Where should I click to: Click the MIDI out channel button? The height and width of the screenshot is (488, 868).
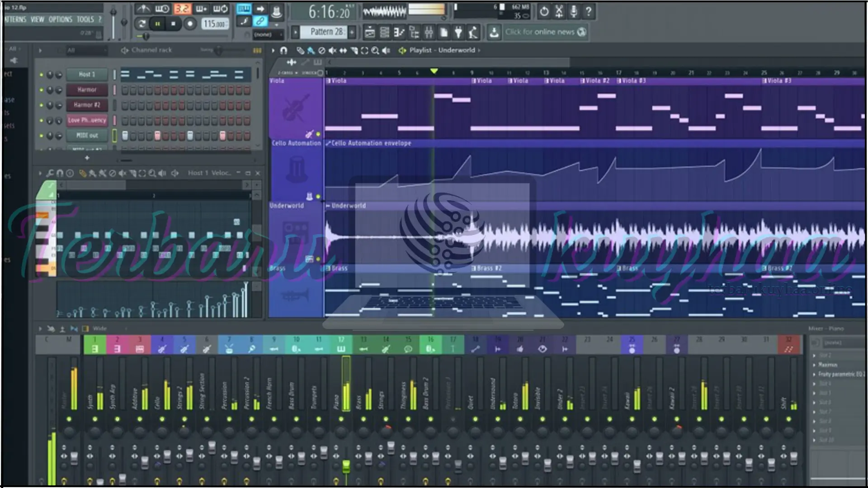87,136
